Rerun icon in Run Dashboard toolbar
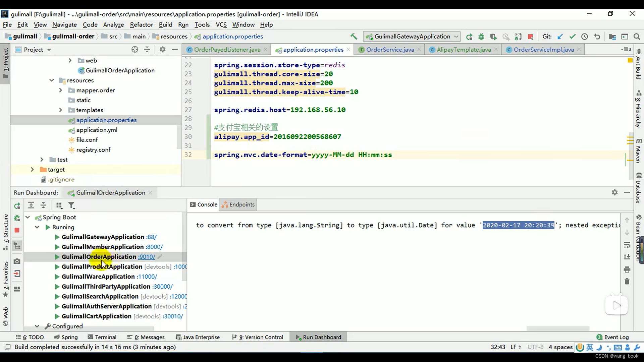644x362 pixels. click(17, 205)
